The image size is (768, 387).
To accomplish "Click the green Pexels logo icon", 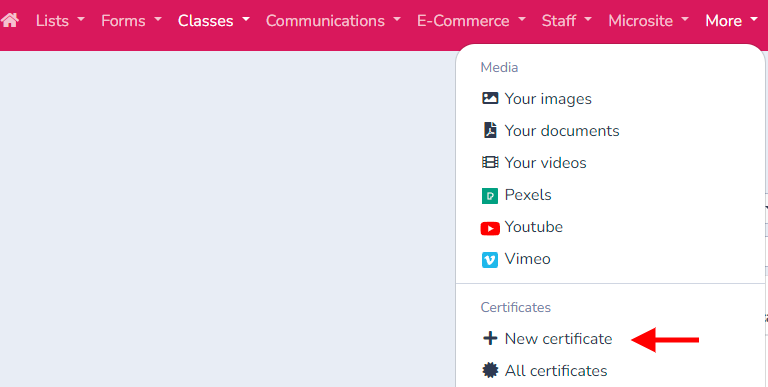I will (490, 195).
